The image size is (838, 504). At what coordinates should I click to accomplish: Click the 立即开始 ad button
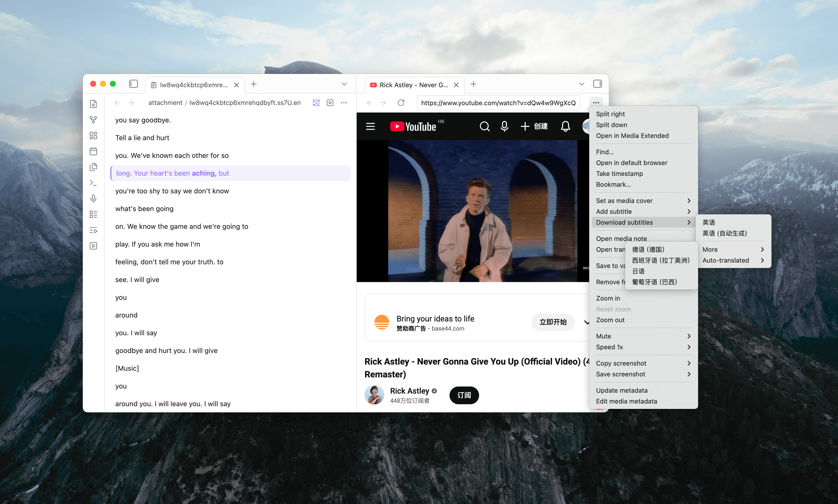point(553,322)
